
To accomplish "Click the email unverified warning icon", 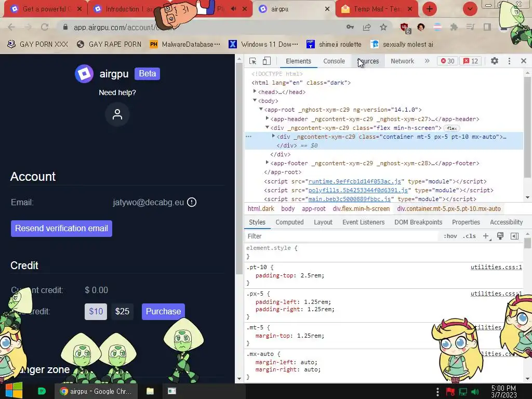I will tap(192, 202).
